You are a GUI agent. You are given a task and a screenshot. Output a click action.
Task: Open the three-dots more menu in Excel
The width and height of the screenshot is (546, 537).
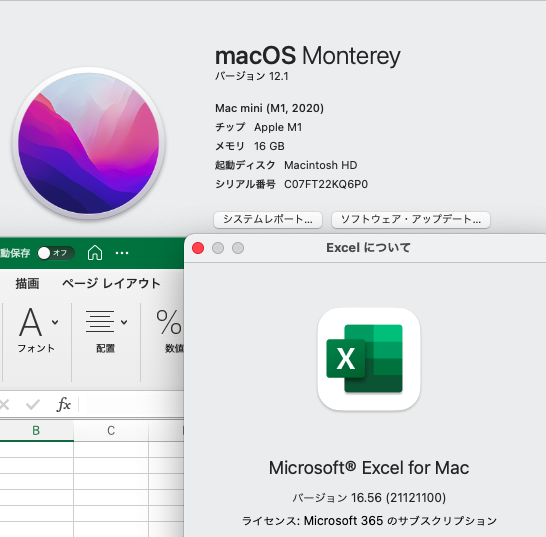point(122,253)
